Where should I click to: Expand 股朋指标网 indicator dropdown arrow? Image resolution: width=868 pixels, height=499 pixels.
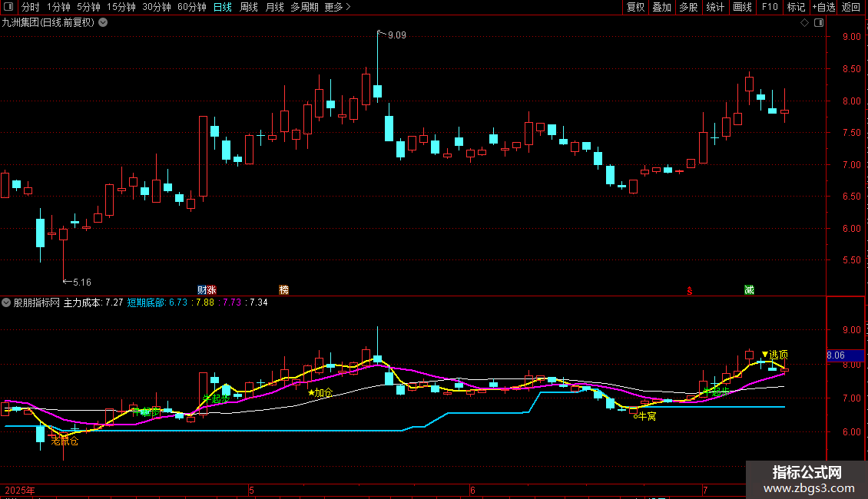pos(6,302)
